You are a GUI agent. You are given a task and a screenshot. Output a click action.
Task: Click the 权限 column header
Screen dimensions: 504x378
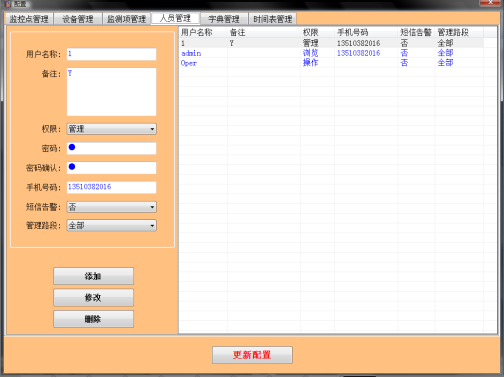(317, 32)
